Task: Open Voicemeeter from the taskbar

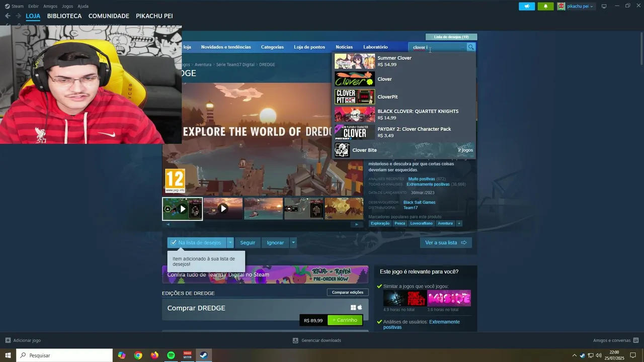Action: pos(188,355)
